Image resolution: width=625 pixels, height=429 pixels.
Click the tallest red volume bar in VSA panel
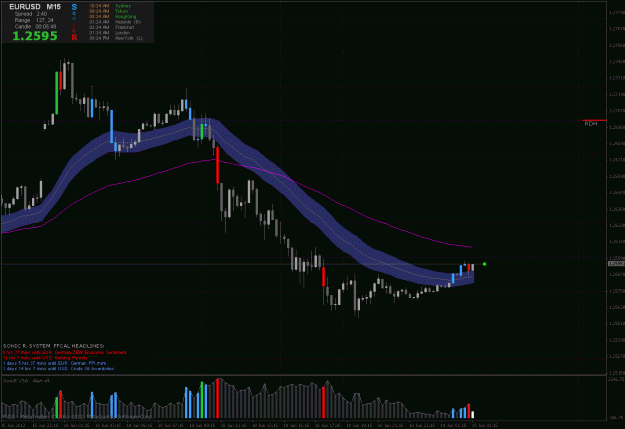click(218, 398)
